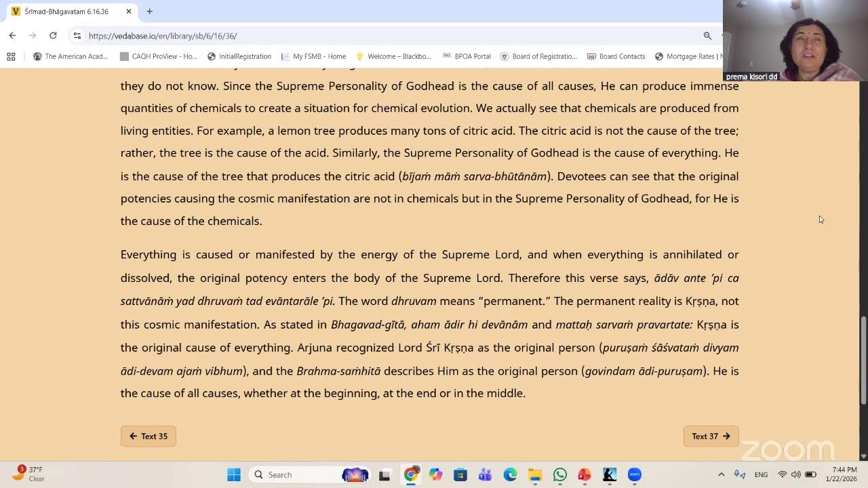Open the Mortgage Rates bookmark
Viewport: 868px width, 488px height.
tap(688, 56)
